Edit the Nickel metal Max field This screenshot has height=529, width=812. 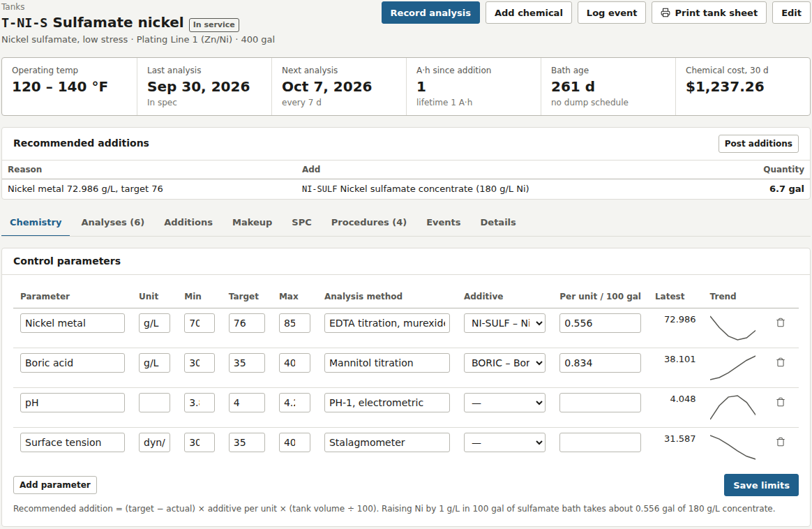tap(294, 323)
